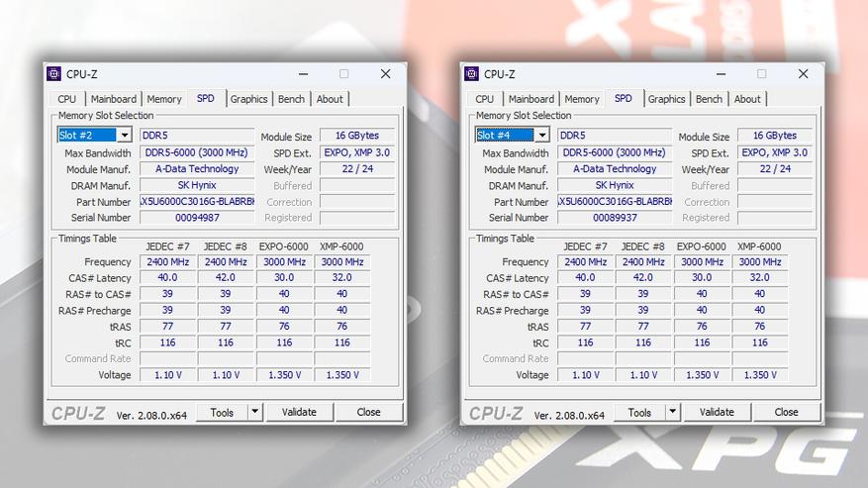Viewport: 868px width, 488px height.
Task: Switch to Mainboard tab in the left CPU-Z window
Action: [x=114, y=99]
